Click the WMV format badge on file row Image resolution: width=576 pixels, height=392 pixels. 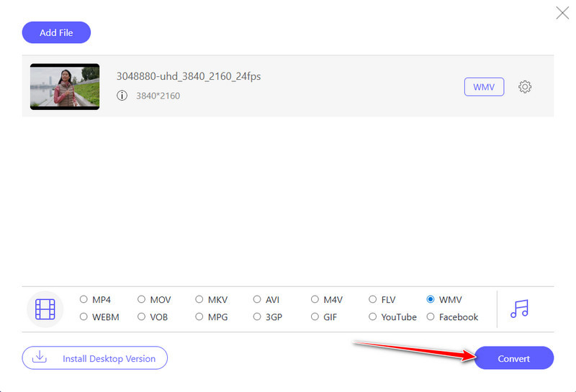point(484,87)
